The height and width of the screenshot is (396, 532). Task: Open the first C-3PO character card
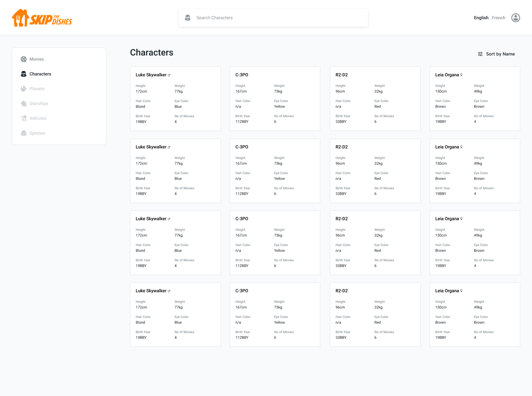click(x=275, y=99)
